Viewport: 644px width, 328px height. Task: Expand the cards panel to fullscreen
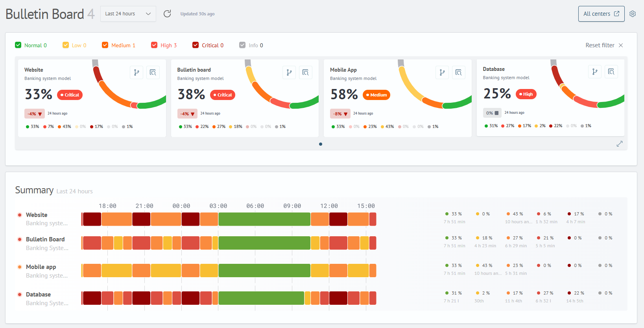click(620, 144)
